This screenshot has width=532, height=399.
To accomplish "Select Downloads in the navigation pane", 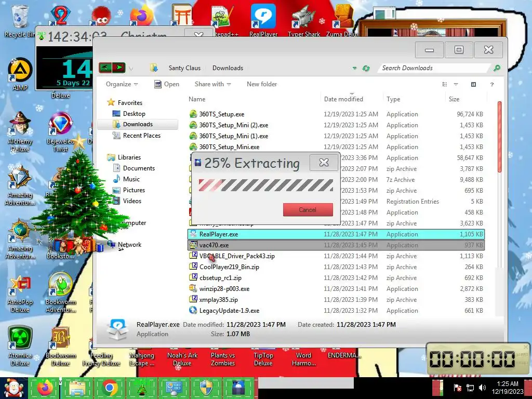I will [x=138, y=125].
